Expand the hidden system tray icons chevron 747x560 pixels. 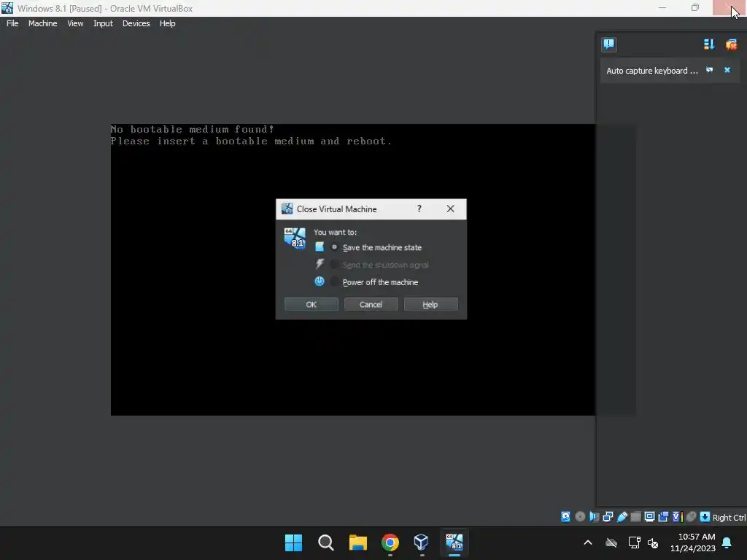click(588, 542)
